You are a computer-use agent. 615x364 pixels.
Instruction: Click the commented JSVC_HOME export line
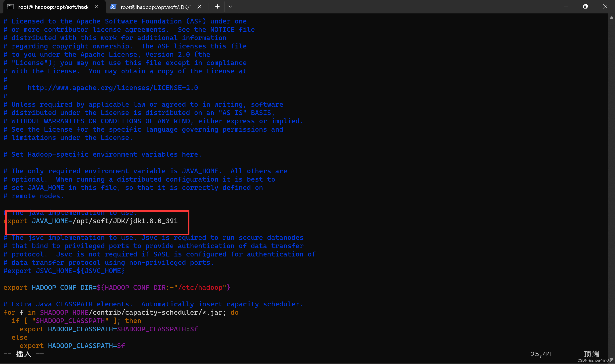point(64,271)
